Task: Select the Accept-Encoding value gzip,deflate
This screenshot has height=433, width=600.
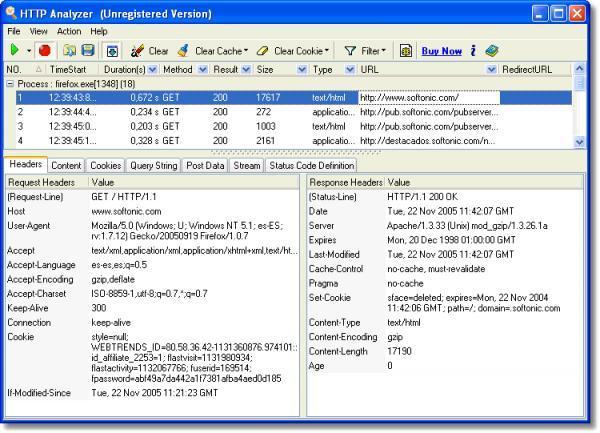Action: coord(113,279)
